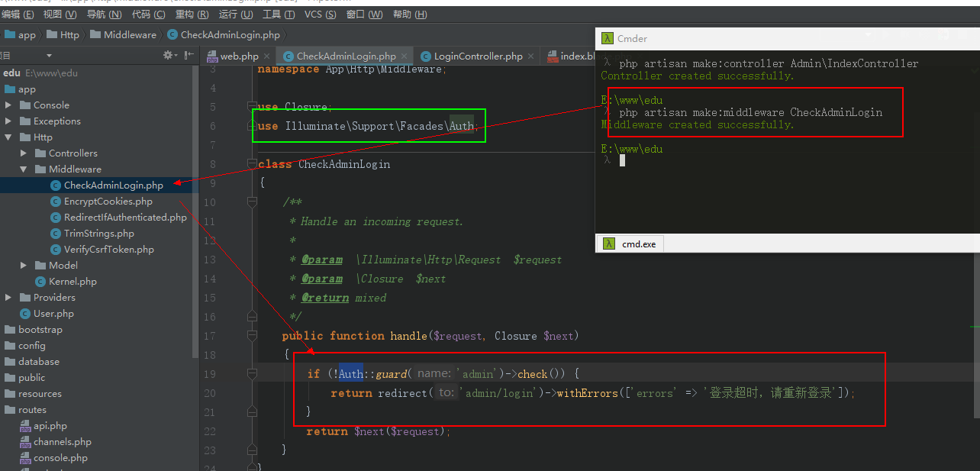Click the api.php file icon under routes

coord(24,426)
